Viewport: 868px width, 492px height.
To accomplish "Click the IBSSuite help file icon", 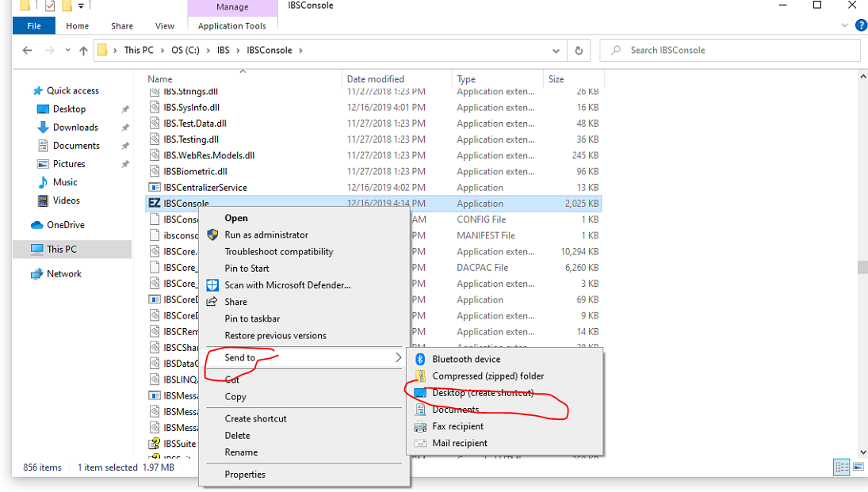I will click(155, 444).
